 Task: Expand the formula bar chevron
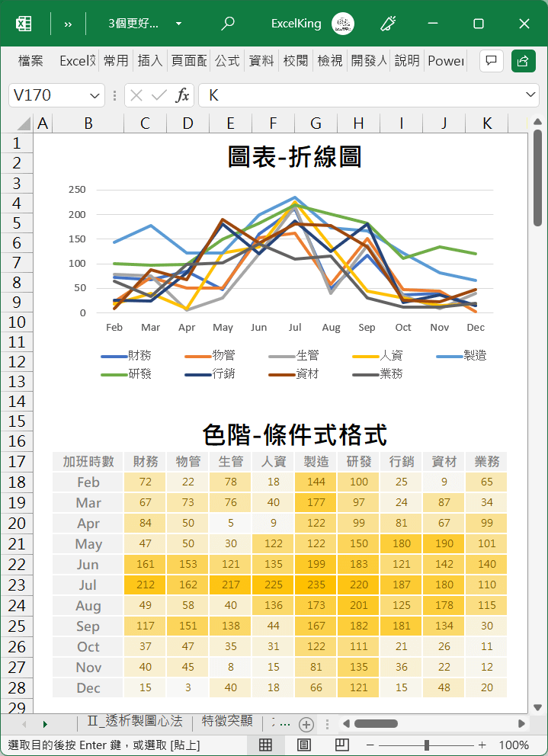coord(531,95)
